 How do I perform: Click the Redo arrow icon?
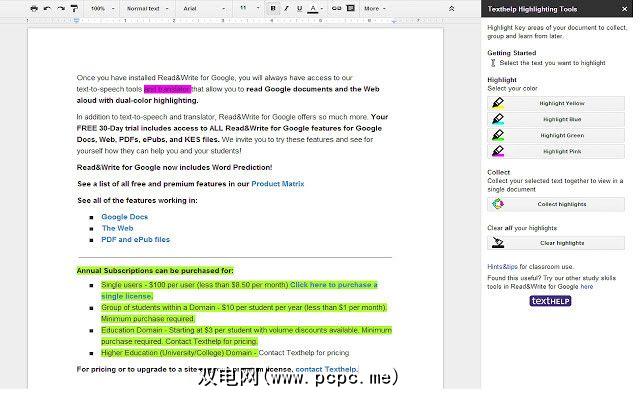(x=60, y=8)
